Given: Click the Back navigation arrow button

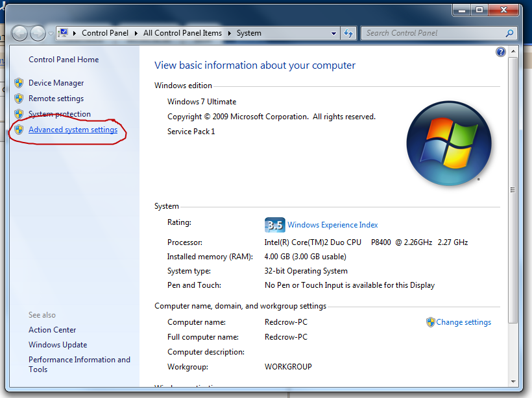Looking at the screenshot, I should click(x=19, y=33).
